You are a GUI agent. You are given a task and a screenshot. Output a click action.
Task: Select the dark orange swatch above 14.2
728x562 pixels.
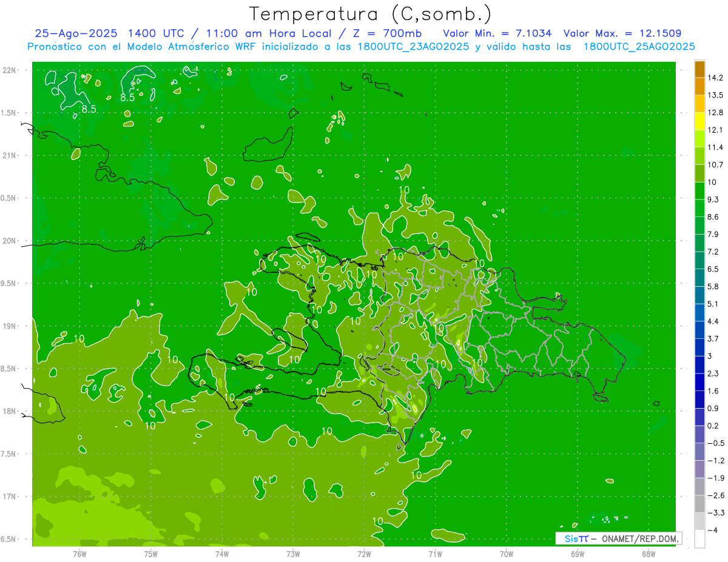(699, 69)
